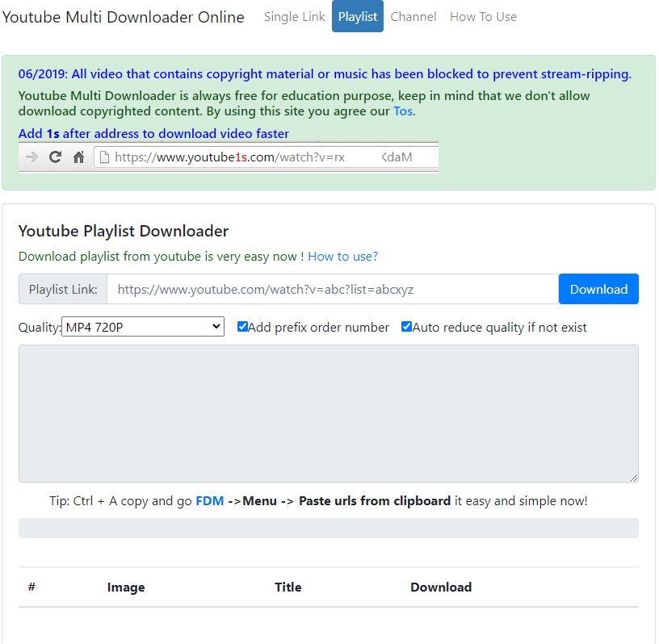The image size is (659, 644).
Task: Click the empty progress bar
Action: 329,528
